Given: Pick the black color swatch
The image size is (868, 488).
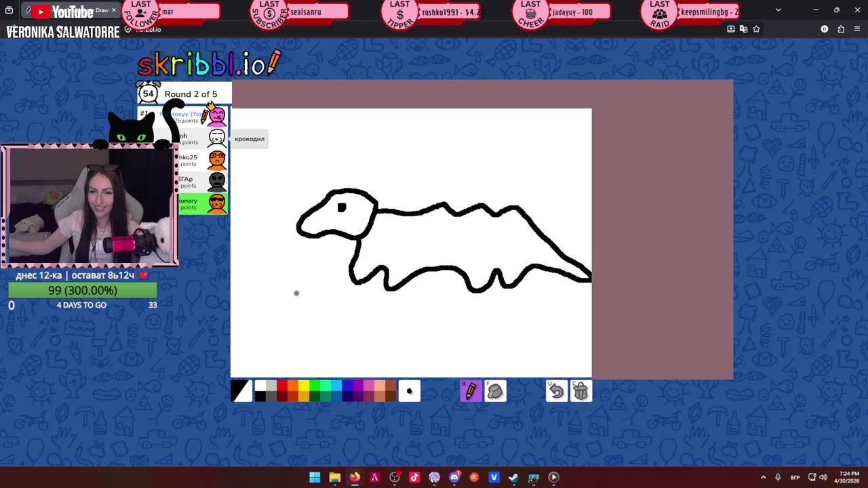Looking at the screenshot, I should pos(260,396).
